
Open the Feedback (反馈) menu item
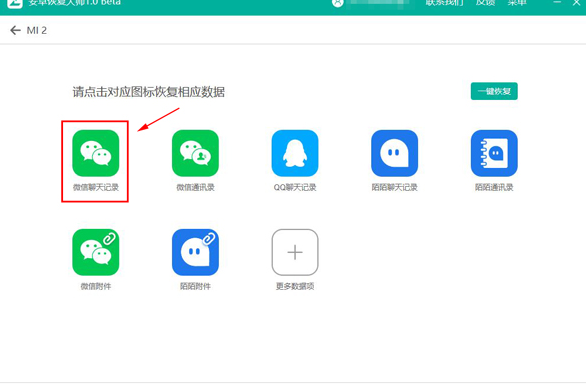click(485, 3)
